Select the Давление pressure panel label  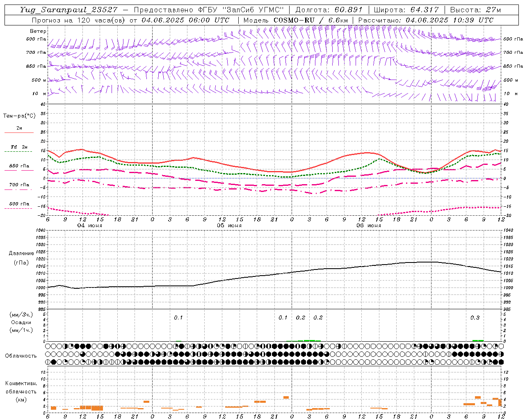21,253
